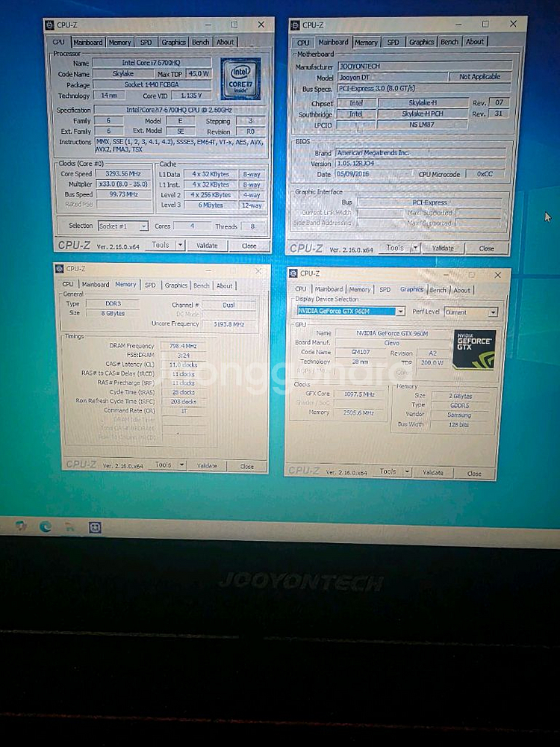Viewport: 560px width, 747px height.
Task: Click BIOS brand American Megatrends Inc. field
Action: coord(420,153)
